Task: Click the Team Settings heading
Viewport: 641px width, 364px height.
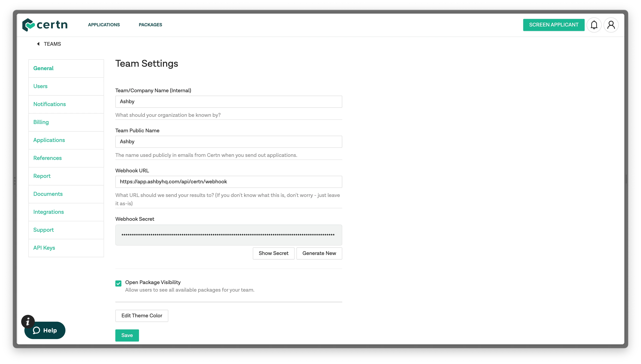Action: [x=147, y=64]
